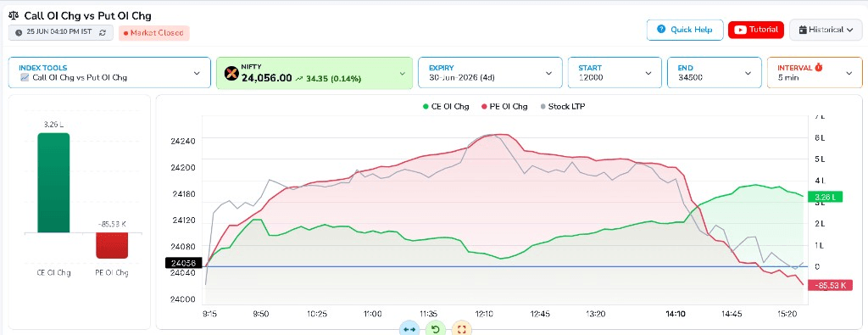Image resolution: width=868 pixels, height=335 pixels.
Task: Toggle PE OI Chg legend series
Action: point(504,106)
